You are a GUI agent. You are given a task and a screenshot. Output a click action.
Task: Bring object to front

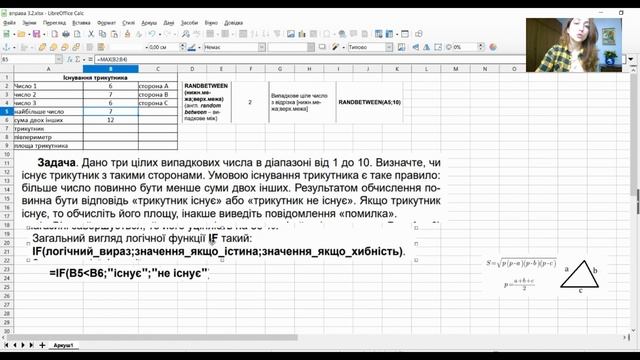(42, 47)
